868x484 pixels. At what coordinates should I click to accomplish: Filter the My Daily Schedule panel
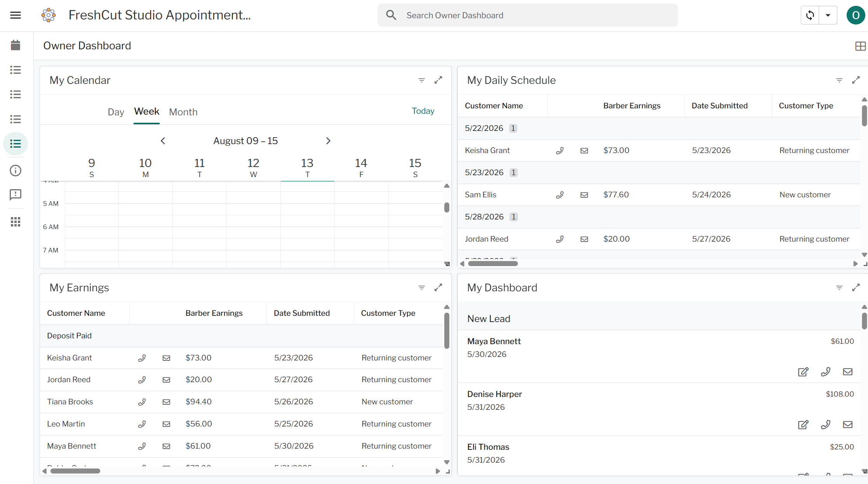839,80
